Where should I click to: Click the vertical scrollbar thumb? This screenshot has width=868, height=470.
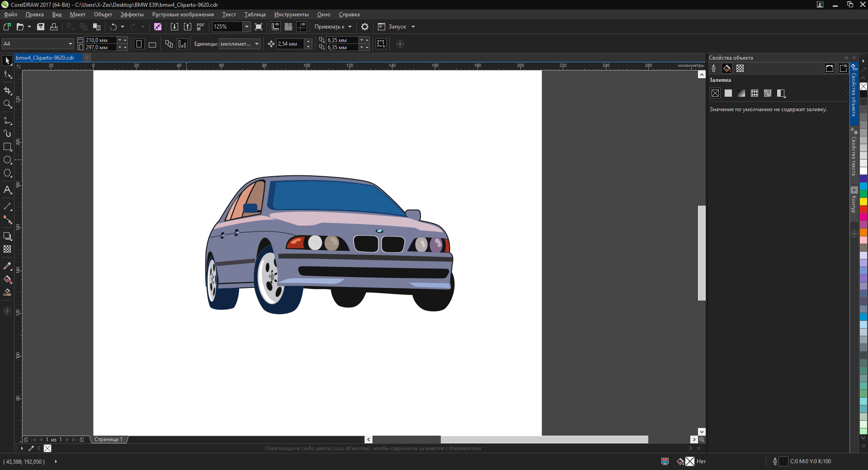pos(702,253)
